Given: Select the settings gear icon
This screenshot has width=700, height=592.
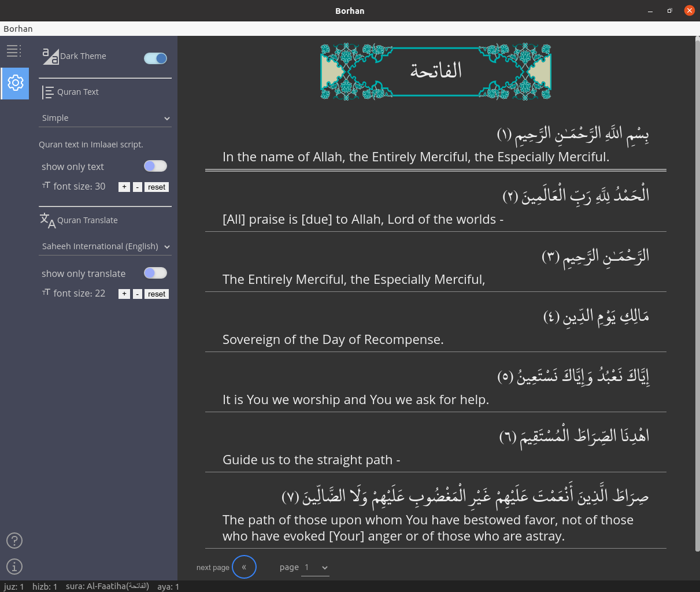Looking at the screenshot, I should [x=15, y=83].
